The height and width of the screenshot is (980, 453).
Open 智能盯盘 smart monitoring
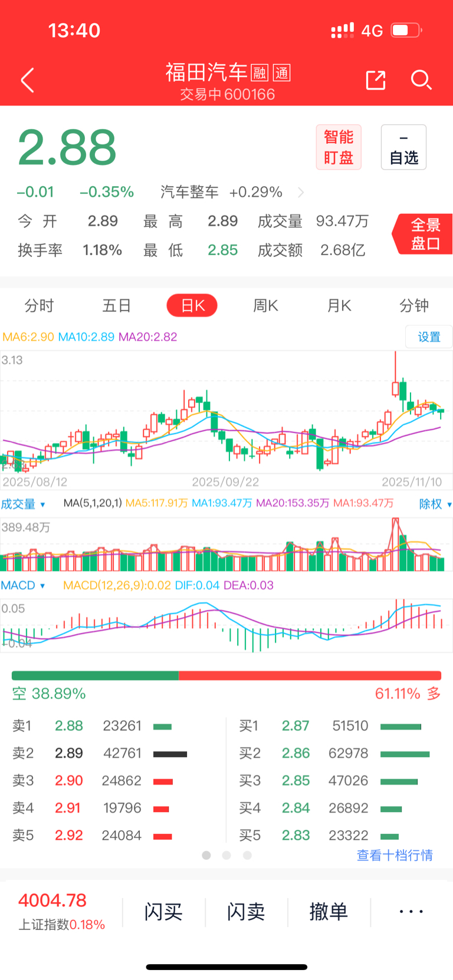339,147
